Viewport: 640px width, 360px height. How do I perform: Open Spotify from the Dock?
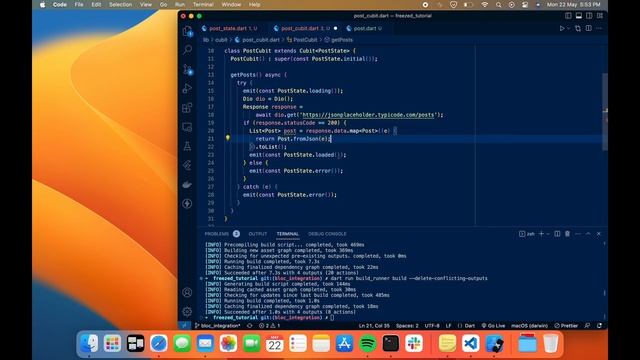point(368,343)
